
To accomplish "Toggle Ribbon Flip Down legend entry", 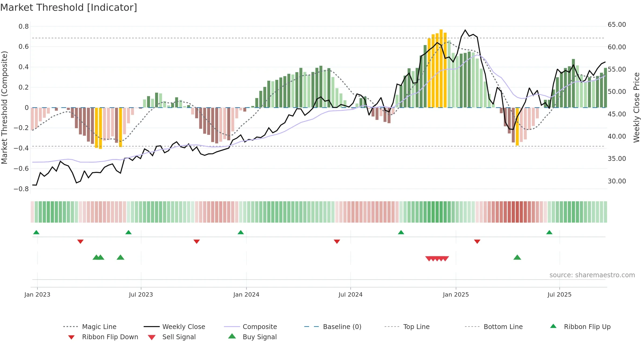I will [103, 337].
